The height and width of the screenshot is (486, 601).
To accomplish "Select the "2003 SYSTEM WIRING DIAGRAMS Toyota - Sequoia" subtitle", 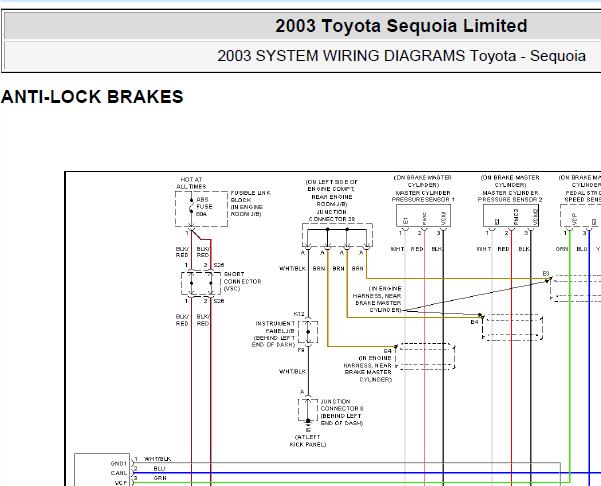I will pyautogui.click(x=401, y=56).
